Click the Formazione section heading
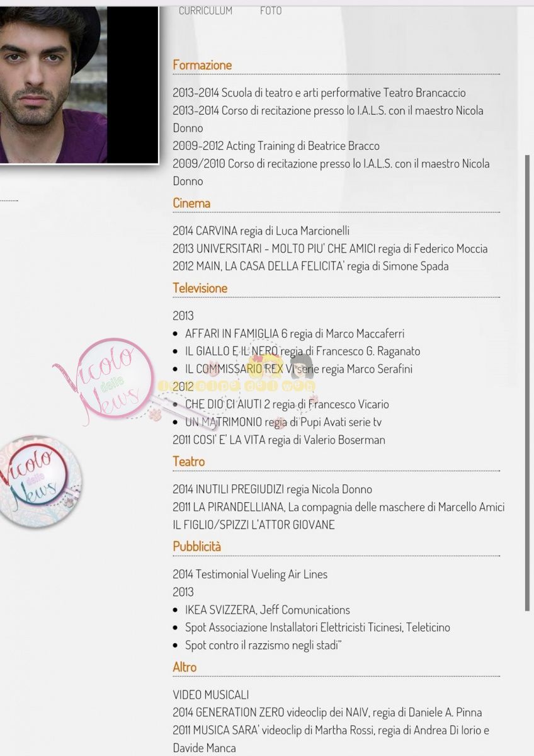534x756 pixels. (202, 65)
